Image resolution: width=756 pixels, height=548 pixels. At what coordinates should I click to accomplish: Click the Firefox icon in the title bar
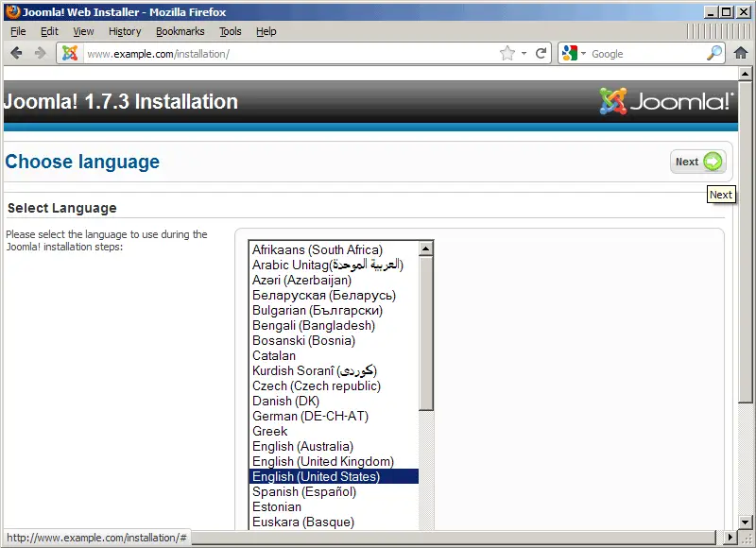[12, 11]
